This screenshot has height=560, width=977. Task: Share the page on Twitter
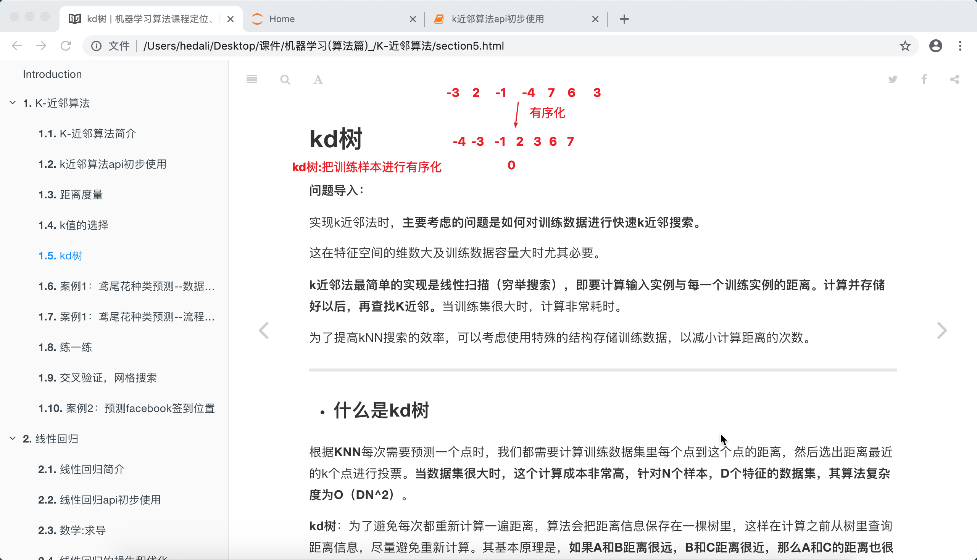coord(893,80)
